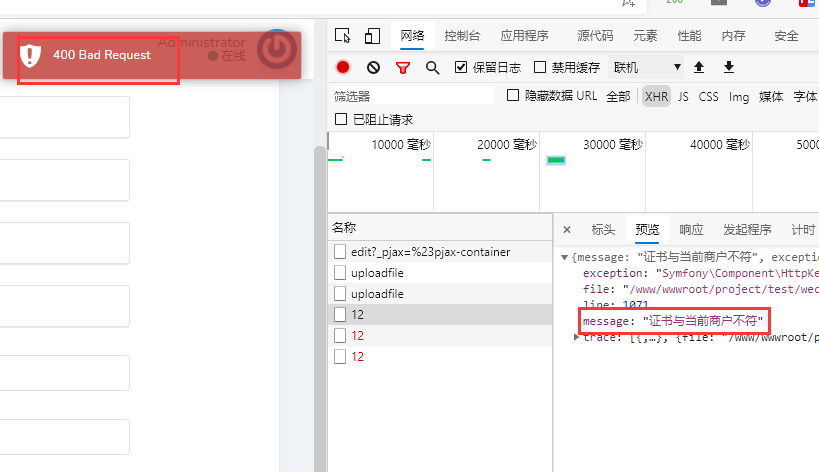Tick checkbox of first red 12 request
This screenshot has height=472, width=819.
click(x=340, y=335)
